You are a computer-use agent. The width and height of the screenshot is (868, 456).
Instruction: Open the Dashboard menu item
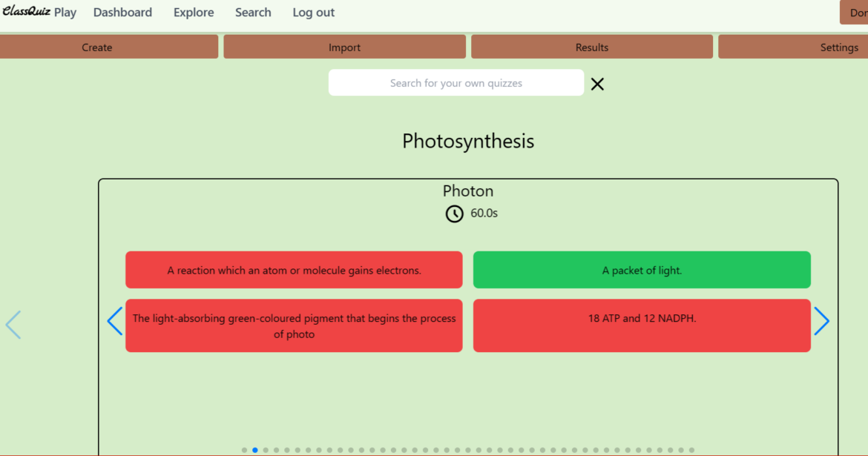point(122,12)
